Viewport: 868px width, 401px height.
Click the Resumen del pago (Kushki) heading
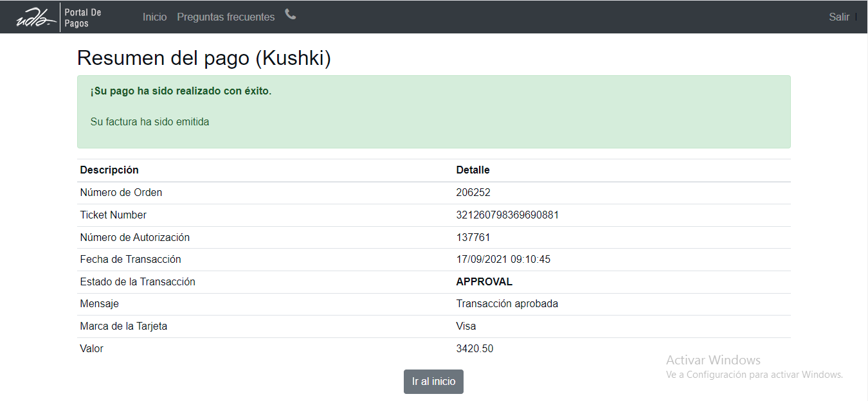pos(204,58)
